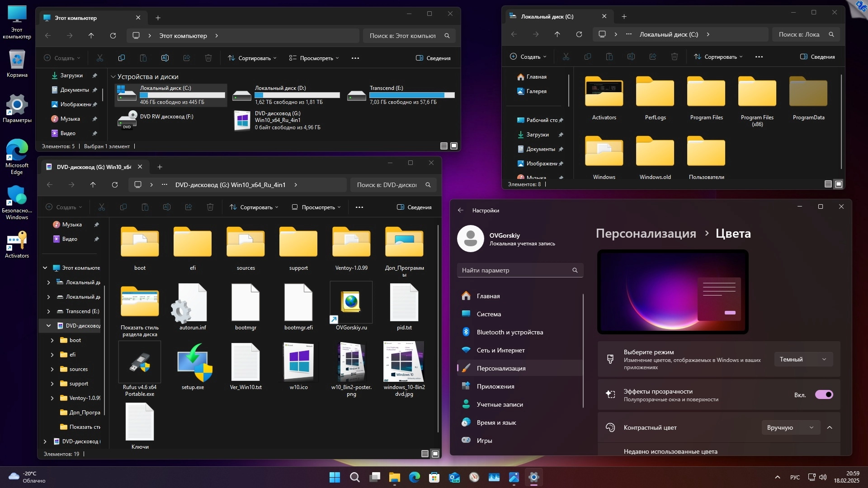Collapse the Контрастный цвет section chevron
The image size is (868, 488).
[x=830, y=427]
